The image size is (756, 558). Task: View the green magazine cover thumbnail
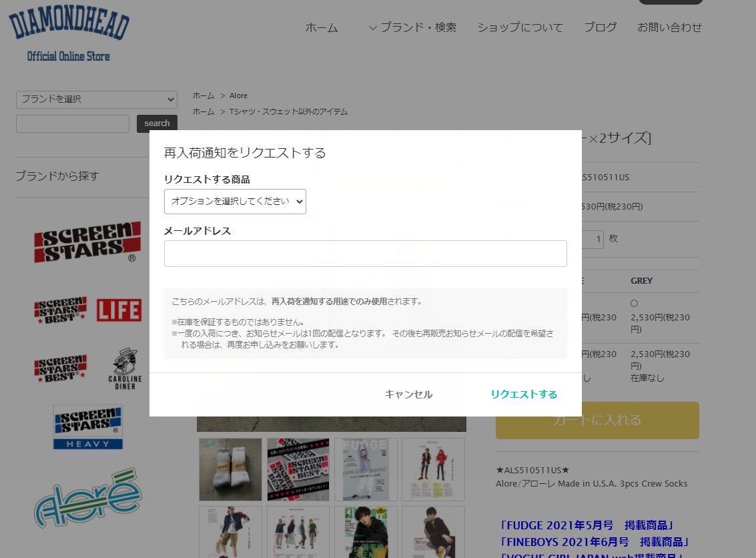366,532
